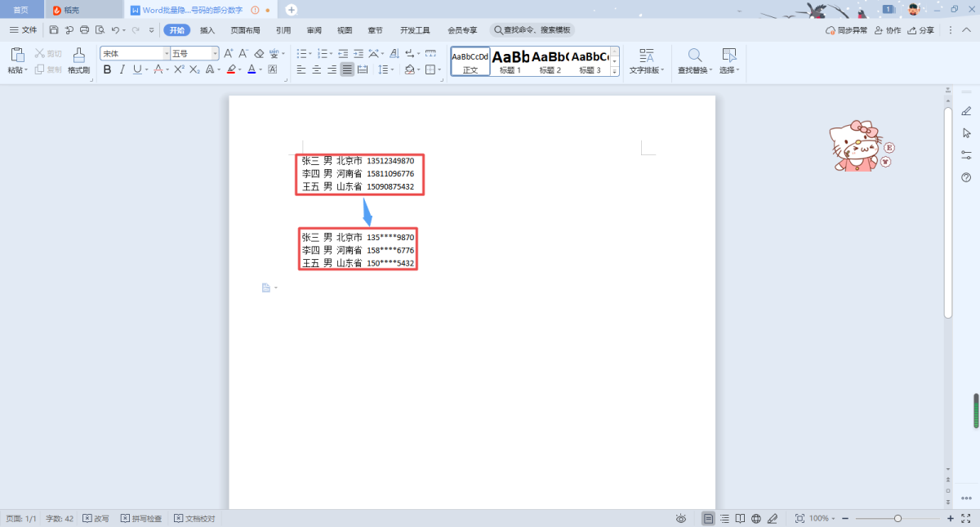This screenshot has height=527, width=980.
Task: Switch to the 页面布局 (Page Layout) tab
Action: (x=245, y=30)
